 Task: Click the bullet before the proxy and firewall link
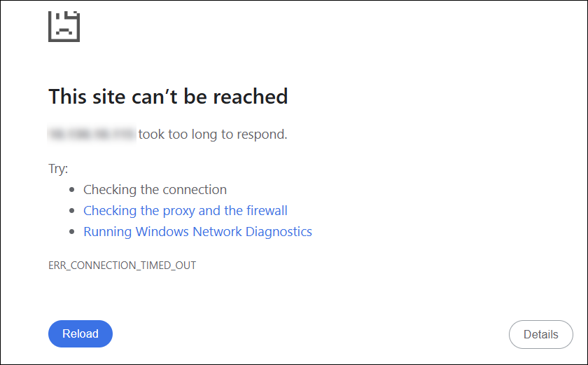point(73,211)
